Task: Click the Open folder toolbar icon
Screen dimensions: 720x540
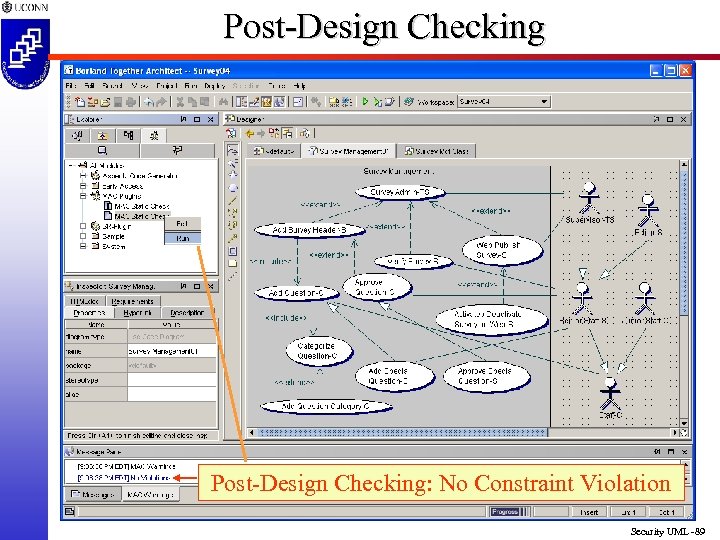Action: tap(105, 102)
